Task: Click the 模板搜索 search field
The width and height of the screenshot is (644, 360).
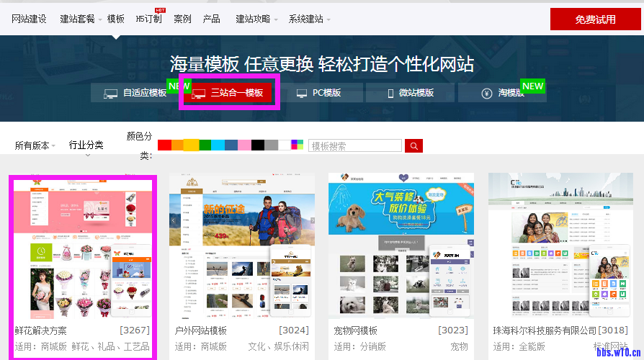Action: point(355,146)
